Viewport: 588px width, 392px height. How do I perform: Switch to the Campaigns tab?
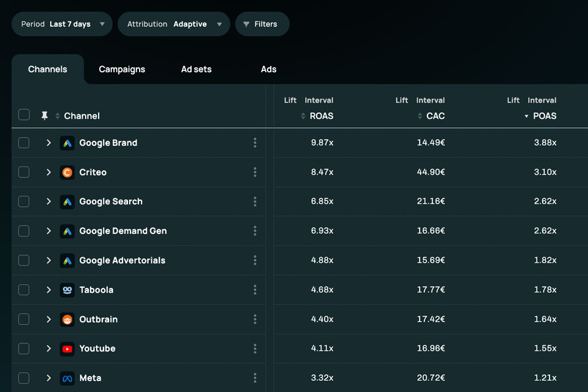[x=122, y=69]
